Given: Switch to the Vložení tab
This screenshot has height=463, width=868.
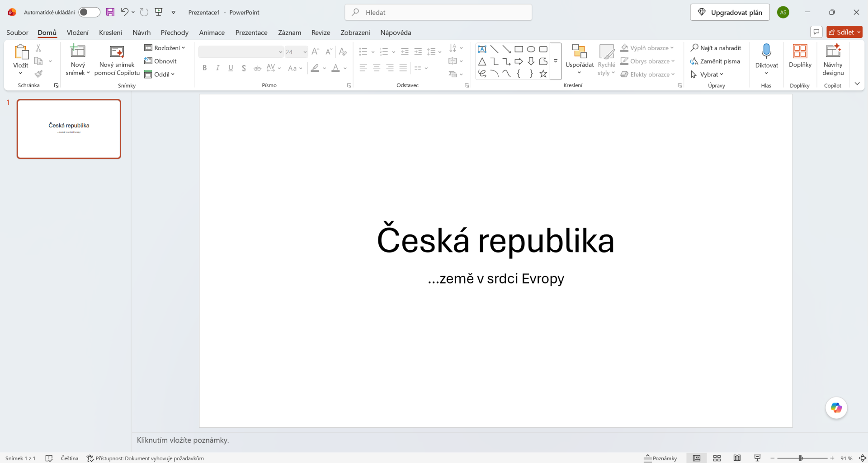Looking at the screenshot, I should click(78, 33).
